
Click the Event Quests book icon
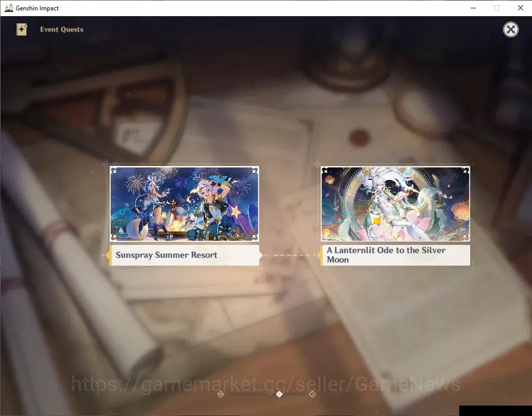(22, 30)
